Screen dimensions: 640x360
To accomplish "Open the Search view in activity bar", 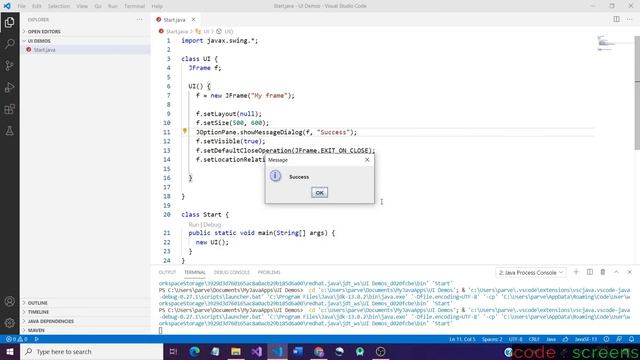I will point(9,44).
